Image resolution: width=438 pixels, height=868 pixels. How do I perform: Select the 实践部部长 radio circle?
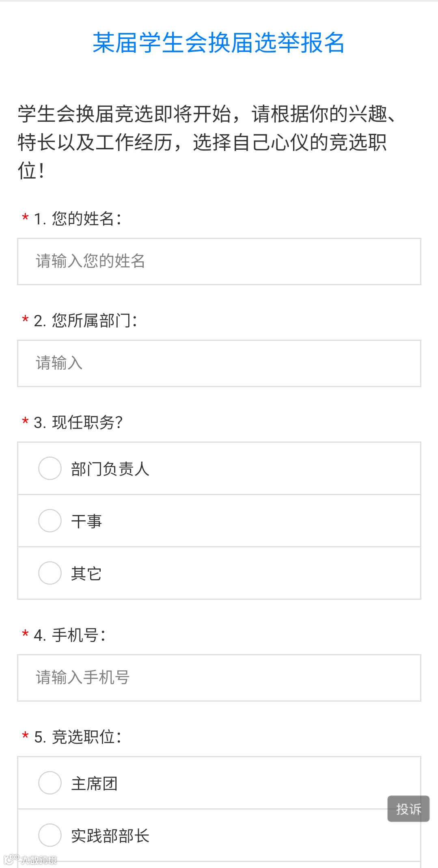point(50,835)
